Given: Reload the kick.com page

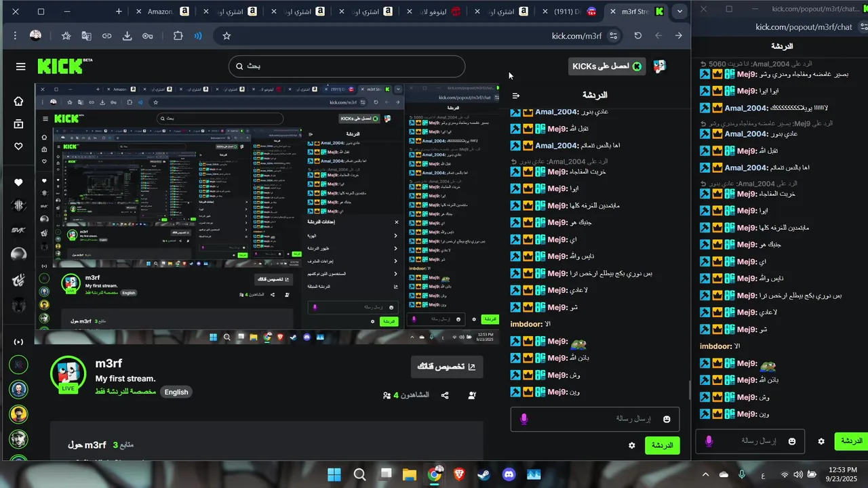Looking at the screenshot, I should pos(637,36).
